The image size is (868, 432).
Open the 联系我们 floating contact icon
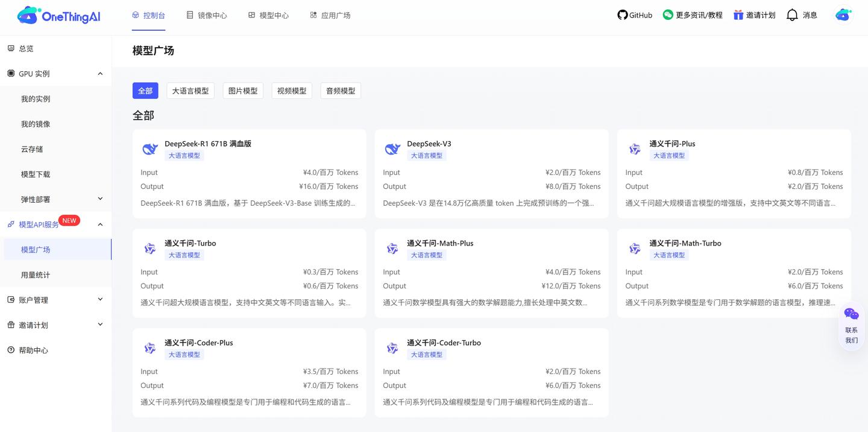[x=851, y=314]
